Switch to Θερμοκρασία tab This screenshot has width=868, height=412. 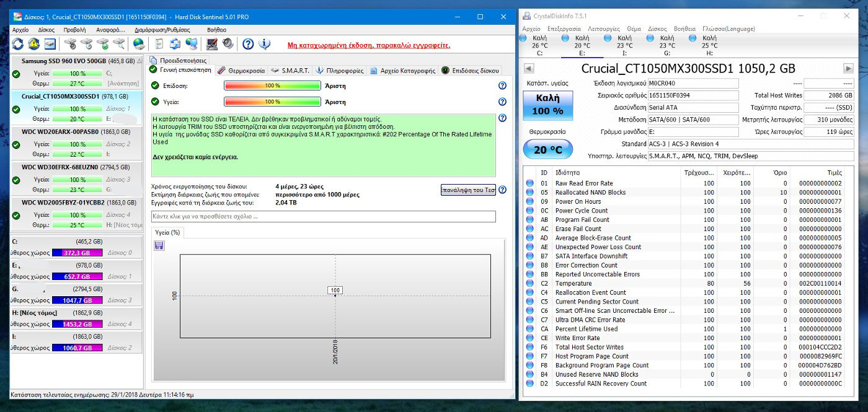tap(241, 71)
